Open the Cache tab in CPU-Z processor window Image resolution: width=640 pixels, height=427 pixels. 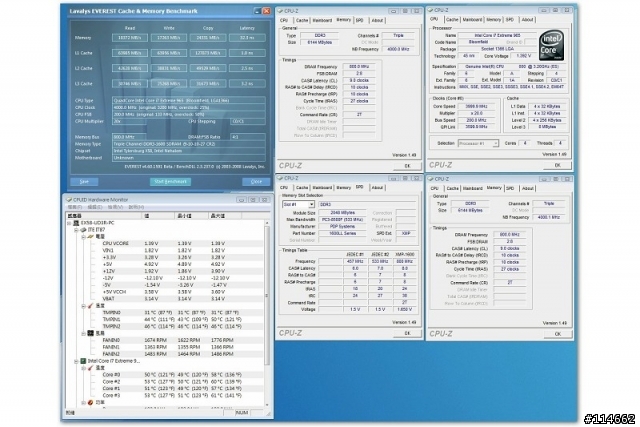(452, 20)
